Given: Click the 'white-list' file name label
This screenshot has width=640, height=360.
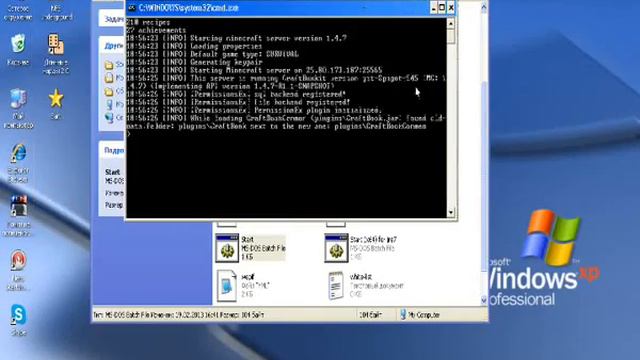Looking at the screenshot, I should click(x=361, y=277).
